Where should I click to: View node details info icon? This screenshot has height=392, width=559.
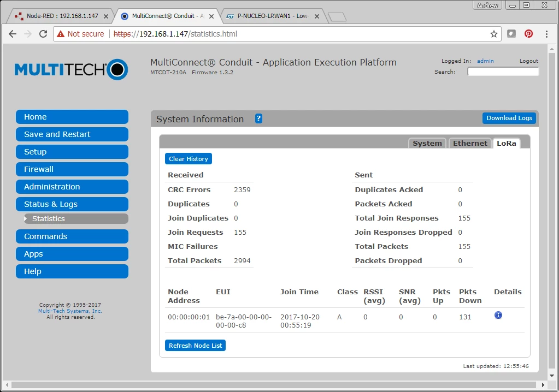(498, 315)
